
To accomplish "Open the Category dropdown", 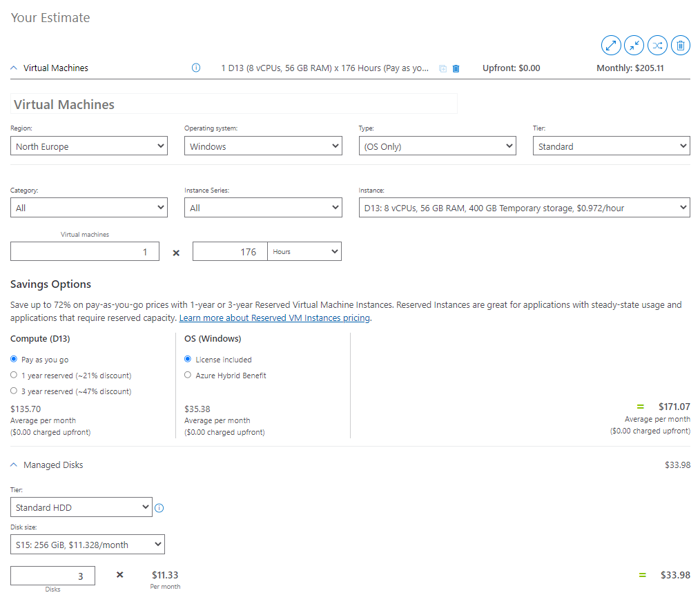I will 89,208.
